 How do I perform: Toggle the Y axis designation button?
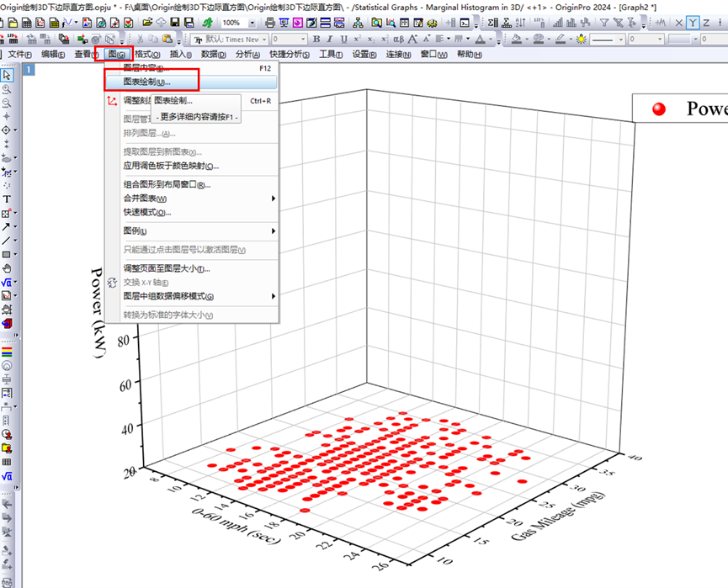coord(693,22)
